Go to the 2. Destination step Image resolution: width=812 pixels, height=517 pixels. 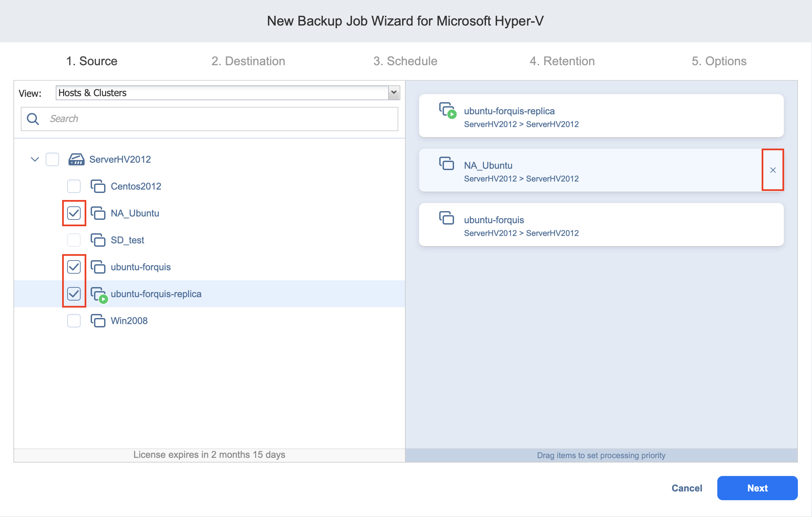[248, 61]
